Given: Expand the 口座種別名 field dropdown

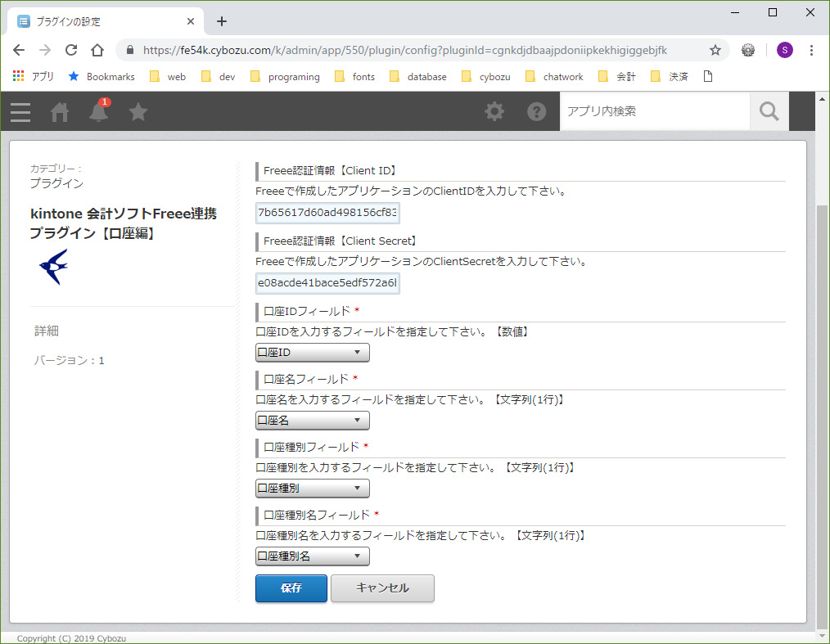Looking at the screenshot, I should coord(313,556).
